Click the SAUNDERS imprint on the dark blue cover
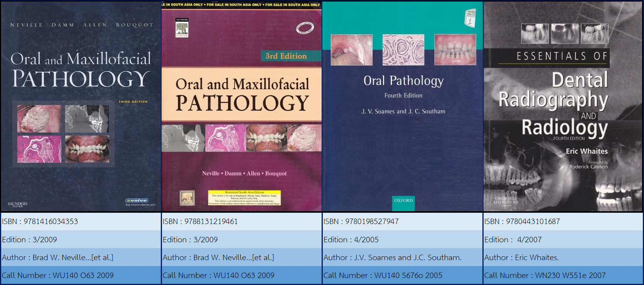 [17, 204]
